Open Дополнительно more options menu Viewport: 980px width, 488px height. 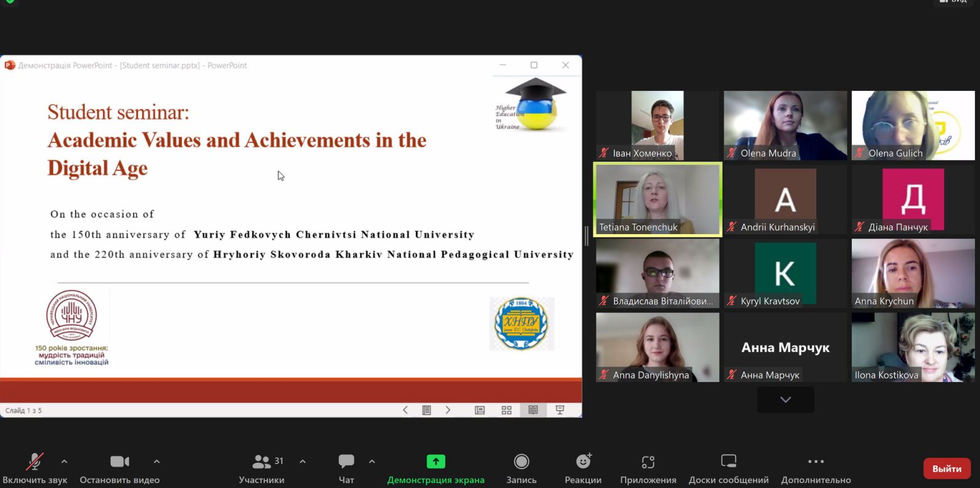coord(816,468)
